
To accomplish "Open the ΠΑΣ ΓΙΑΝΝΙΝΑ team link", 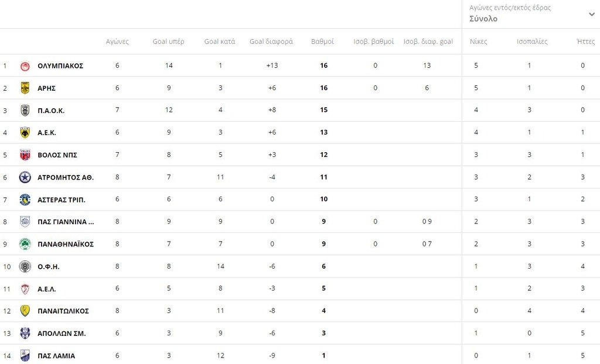I will [66, 222].
